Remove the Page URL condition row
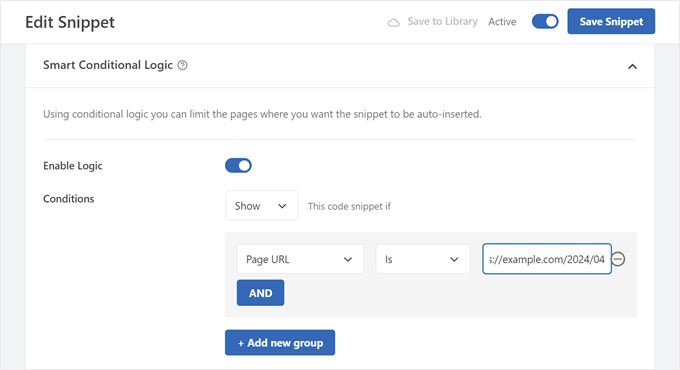The width and height of the screenshot is (680, 370). click(x=618, y=259)
